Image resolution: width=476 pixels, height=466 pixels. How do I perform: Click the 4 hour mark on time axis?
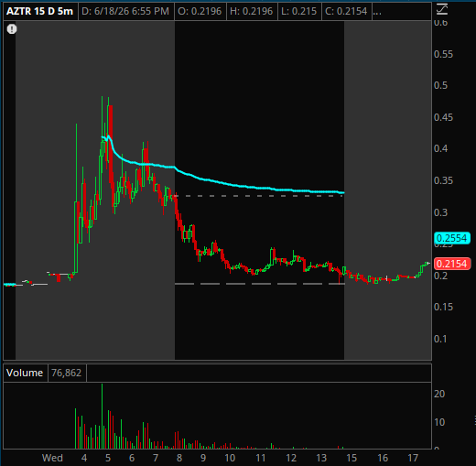pos(84,458)
